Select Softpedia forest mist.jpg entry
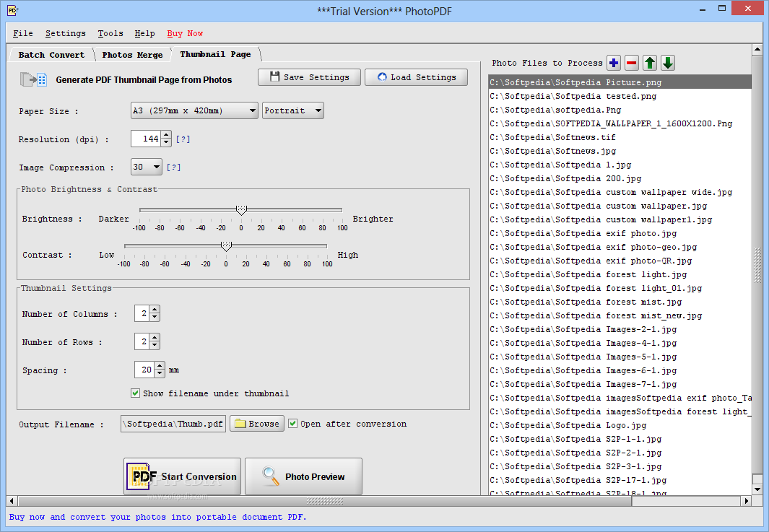Viewport: 769px width, 532px height. pyautogui.click(x=620, y=302)
